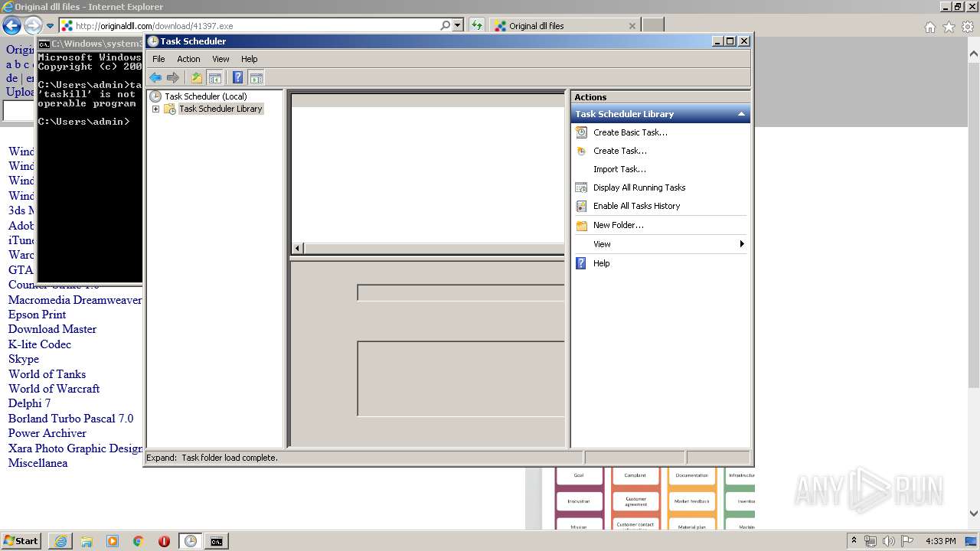Open the address bar autocomplete dropdown arrow
The height and width of the screenshot is (551, 980).
tap(458, 25)
